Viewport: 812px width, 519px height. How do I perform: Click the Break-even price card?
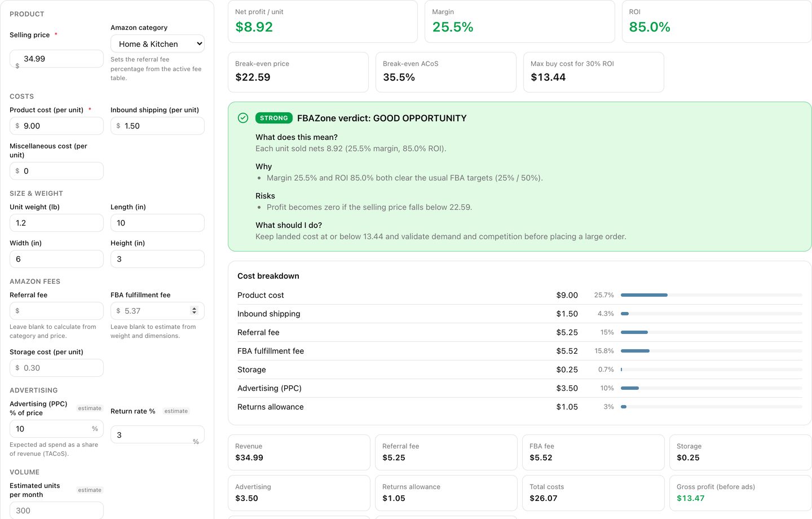pyautogui.click(x=298, y=72)
